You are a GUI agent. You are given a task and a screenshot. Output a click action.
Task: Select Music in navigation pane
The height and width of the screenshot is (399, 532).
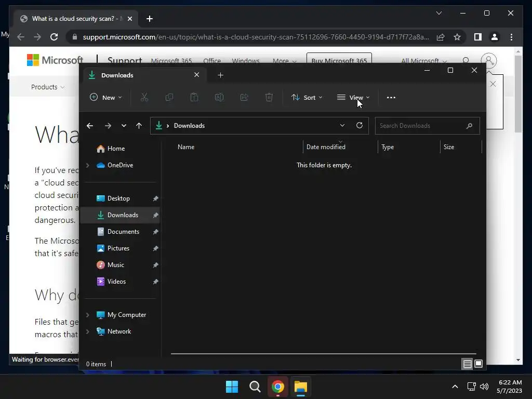point(119,265)
